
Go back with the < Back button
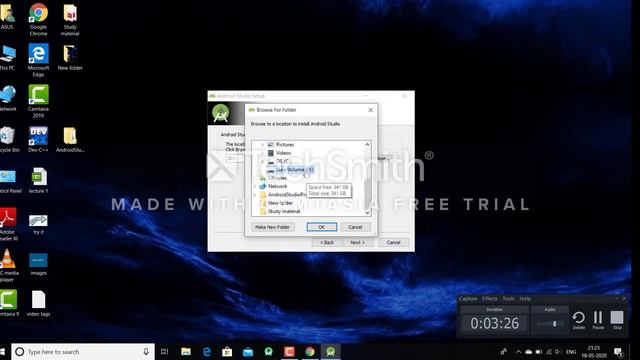point(327,242)
